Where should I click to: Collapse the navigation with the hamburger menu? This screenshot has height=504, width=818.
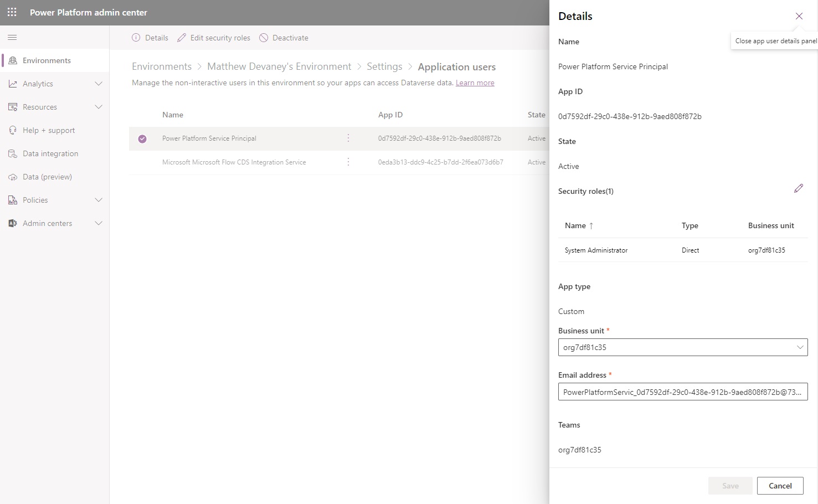pyautogui.click(x=12, y=37)
